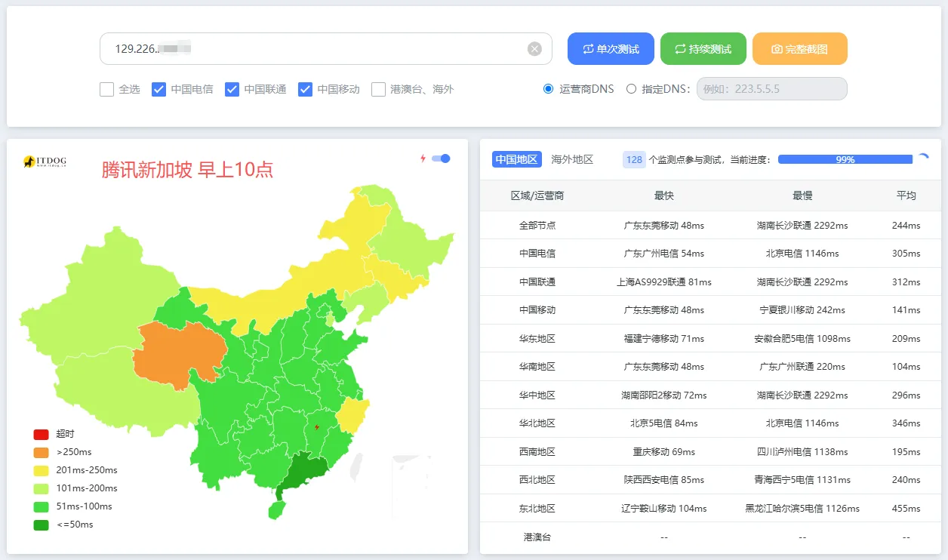Screen dimensions: 948x560
Task: Click the red 超时 legend swatch
Action: 41,434
